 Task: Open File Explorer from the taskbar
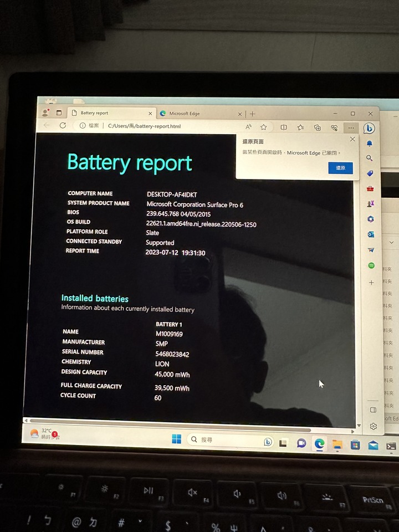click(x=337, y=444)
